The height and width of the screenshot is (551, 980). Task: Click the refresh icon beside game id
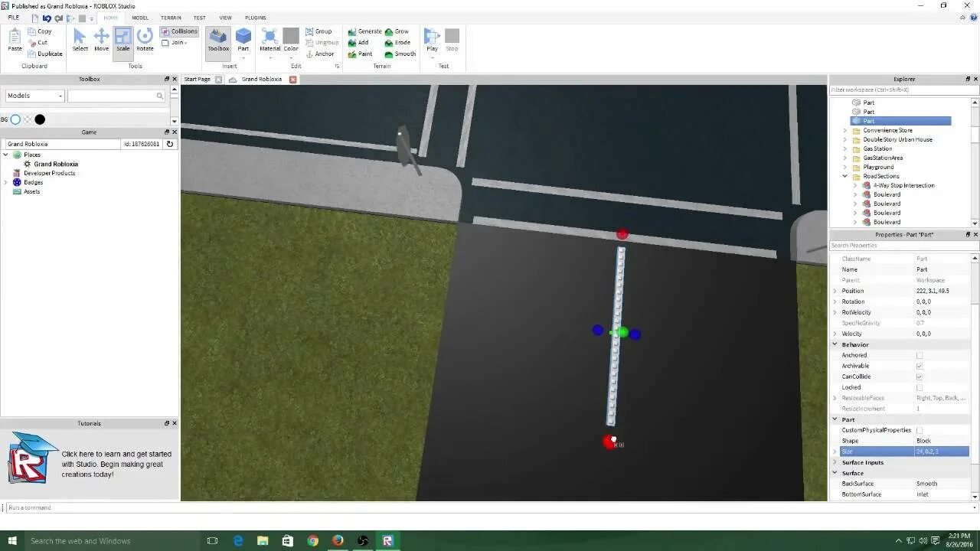170,144
